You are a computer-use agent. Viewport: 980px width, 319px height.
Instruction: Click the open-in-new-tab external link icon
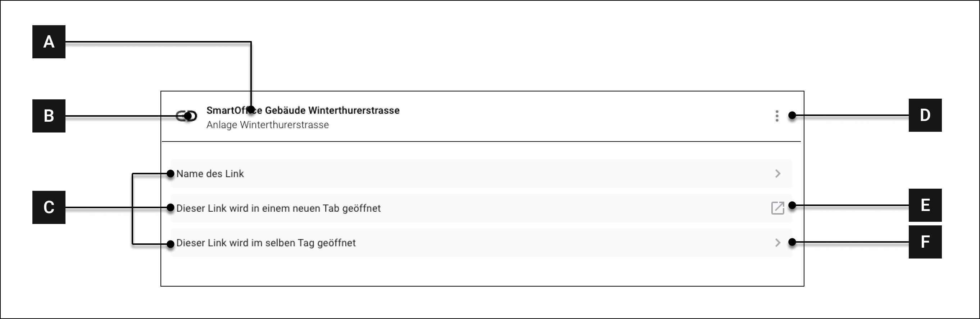coord(777,208)
